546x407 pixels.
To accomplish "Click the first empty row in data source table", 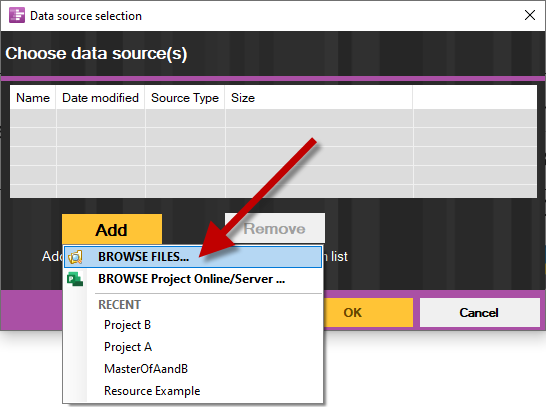I will pyautogui.click(x=273, y=118).
